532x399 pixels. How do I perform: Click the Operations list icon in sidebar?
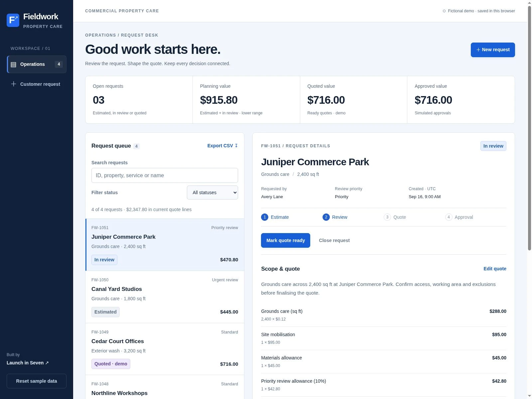pyautogui.click(x=13, y=65)
